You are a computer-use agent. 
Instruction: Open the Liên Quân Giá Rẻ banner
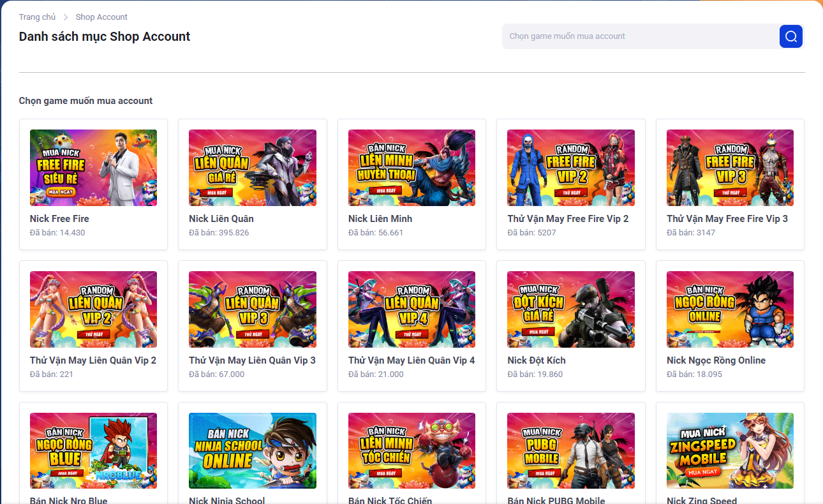coord(253,168)
